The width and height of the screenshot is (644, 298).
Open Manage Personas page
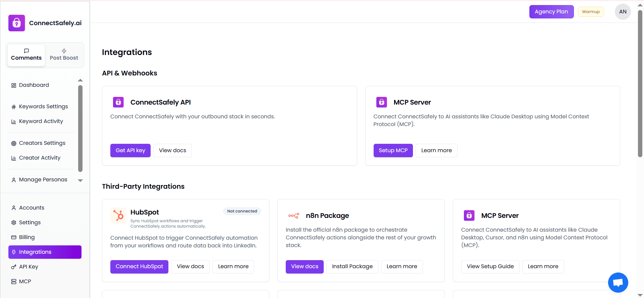43,180
